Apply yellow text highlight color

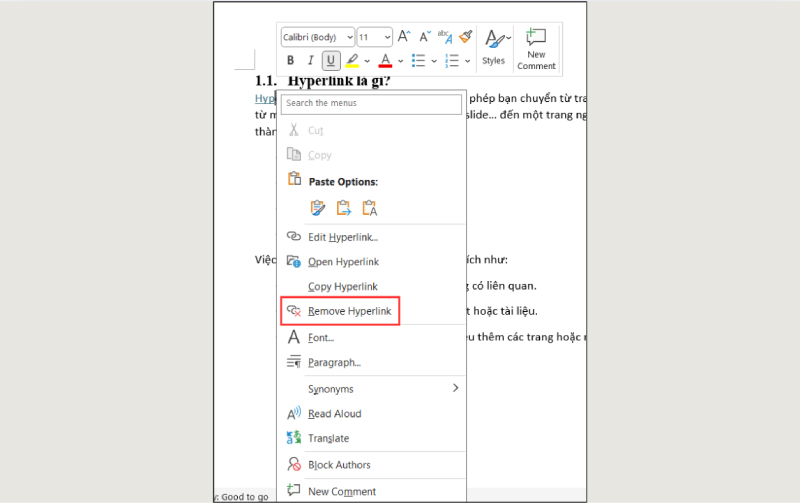[x=352, y=61]
